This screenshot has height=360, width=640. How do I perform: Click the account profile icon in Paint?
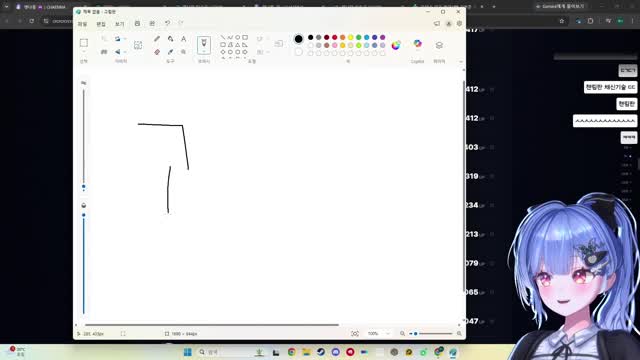[448, 24]
